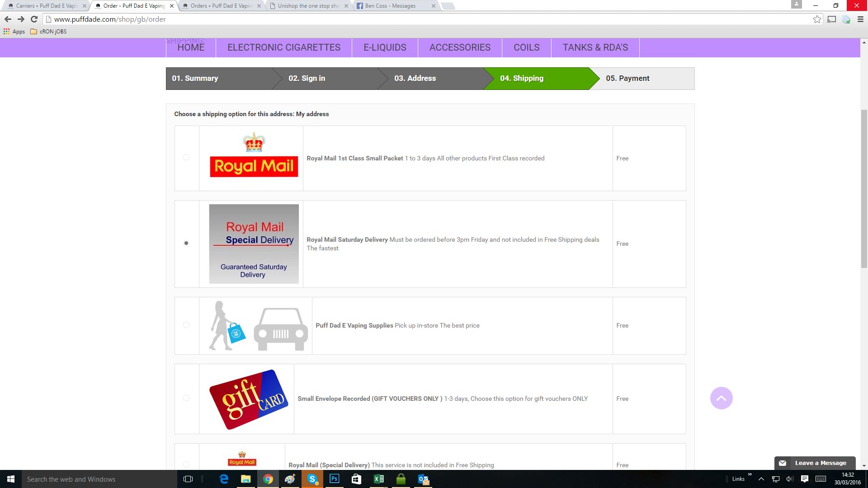The width and height of the screenshot is (868, 488).
Task: Click the scrollbar down arrow
Action: click(x=864, y=465)
